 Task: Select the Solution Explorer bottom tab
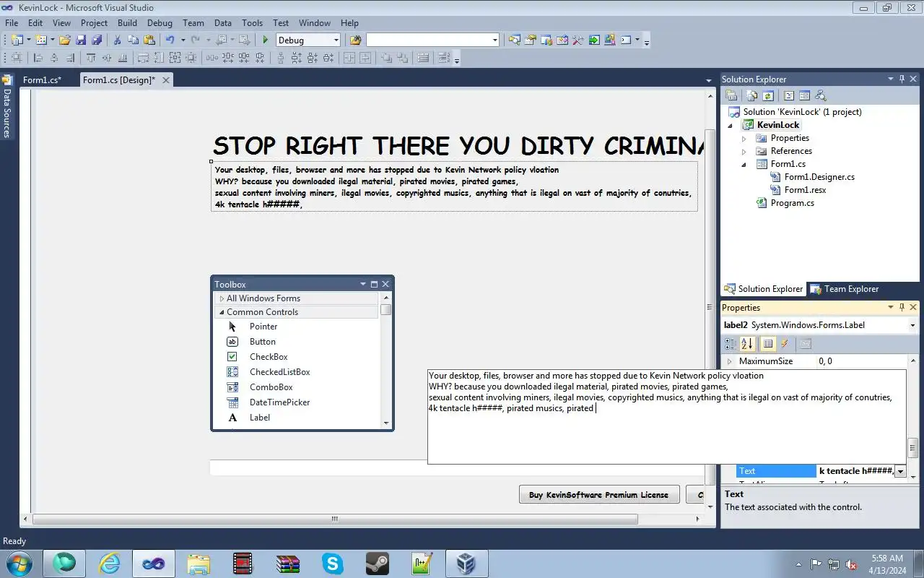coord(764,289)
